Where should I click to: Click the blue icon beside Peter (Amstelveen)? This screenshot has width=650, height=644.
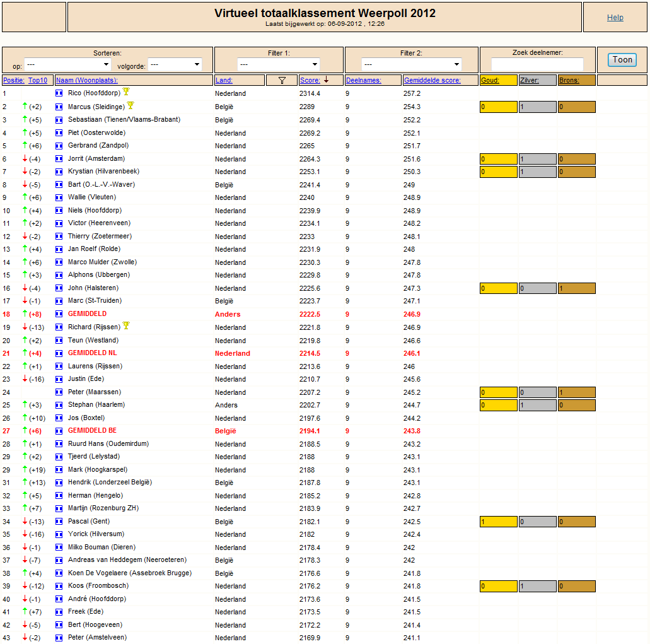(x=59, y=638)
